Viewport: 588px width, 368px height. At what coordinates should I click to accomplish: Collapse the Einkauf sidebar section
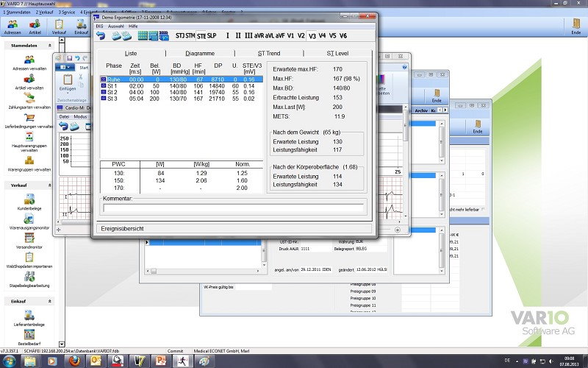tap(50, 301)
